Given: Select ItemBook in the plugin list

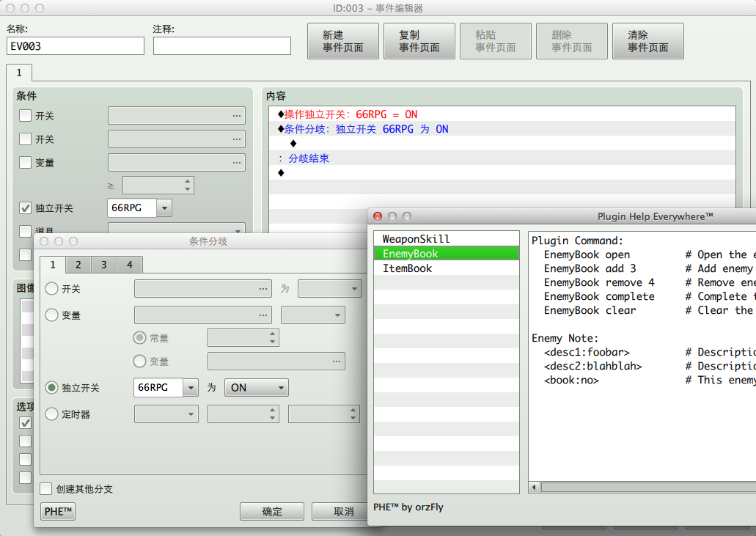Looking at the screenshot, I should click(447, 268).
